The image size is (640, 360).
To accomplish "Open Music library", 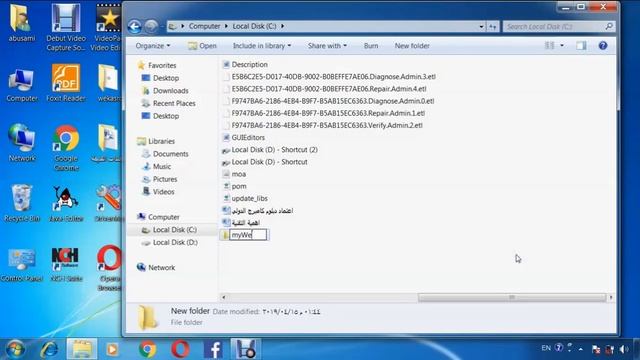I will (x=162, y=167).
